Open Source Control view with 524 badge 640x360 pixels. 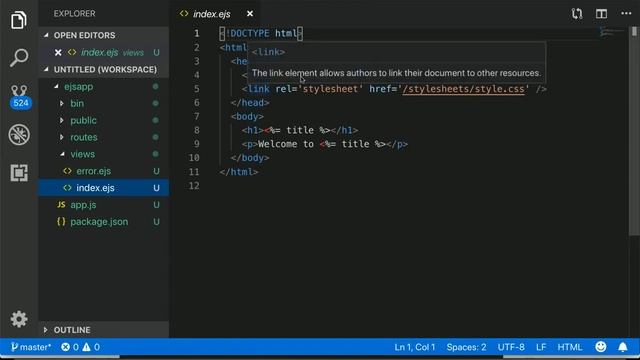tap(20, 96)
